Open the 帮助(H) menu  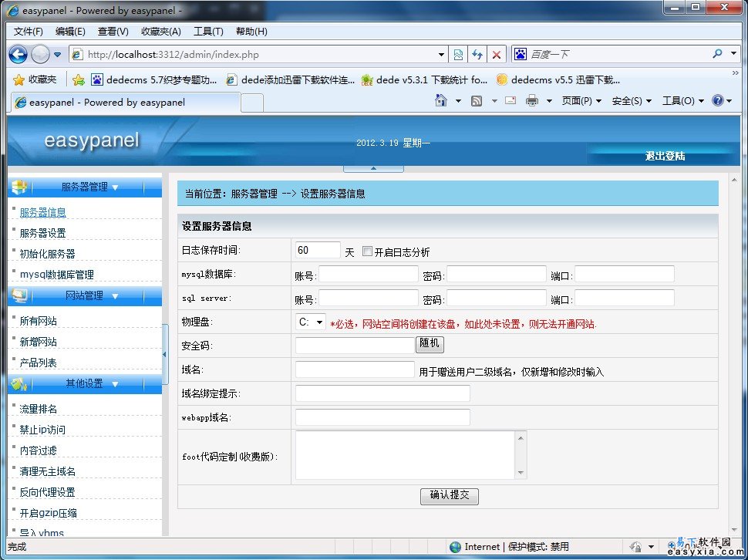[251, 32]
